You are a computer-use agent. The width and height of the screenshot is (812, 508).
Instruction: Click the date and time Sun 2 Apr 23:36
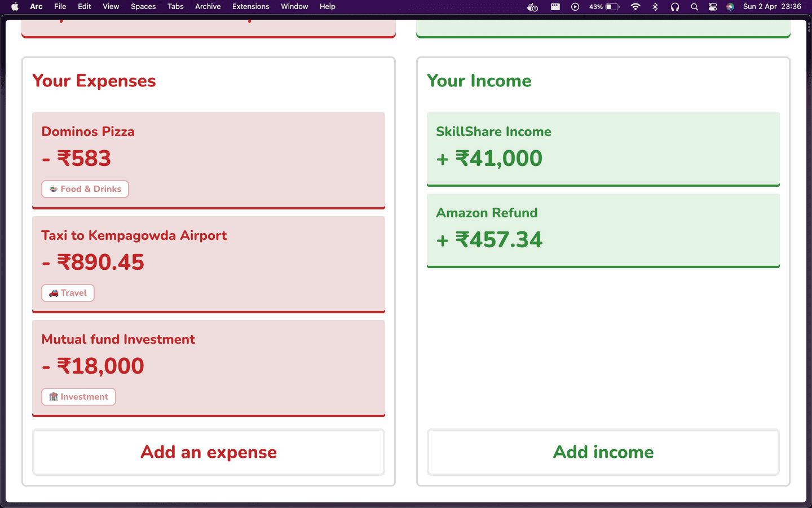(772, 7)
